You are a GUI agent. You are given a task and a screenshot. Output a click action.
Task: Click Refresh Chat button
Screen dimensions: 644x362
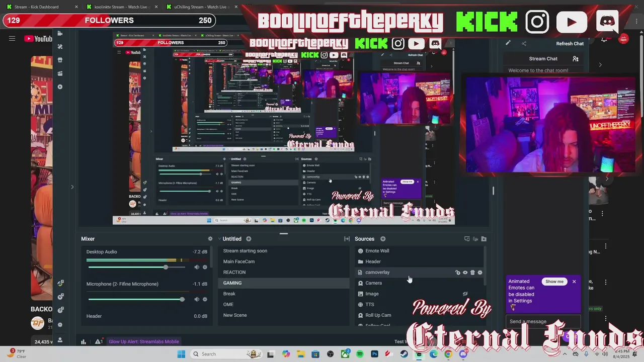coord(570,44)
